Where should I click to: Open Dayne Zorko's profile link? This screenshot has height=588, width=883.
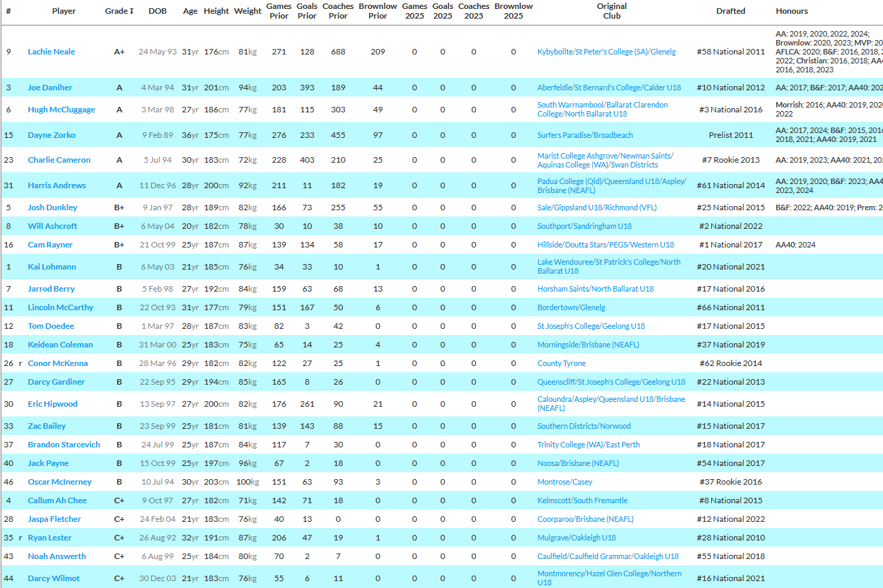pyautogui.click(x=52, y=135)
